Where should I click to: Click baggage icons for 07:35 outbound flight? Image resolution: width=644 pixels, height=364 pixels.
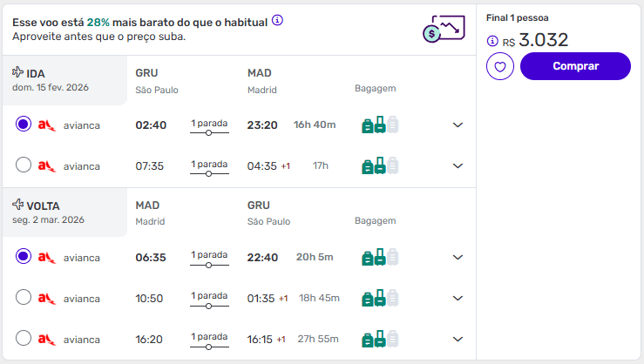click(379, 165)
